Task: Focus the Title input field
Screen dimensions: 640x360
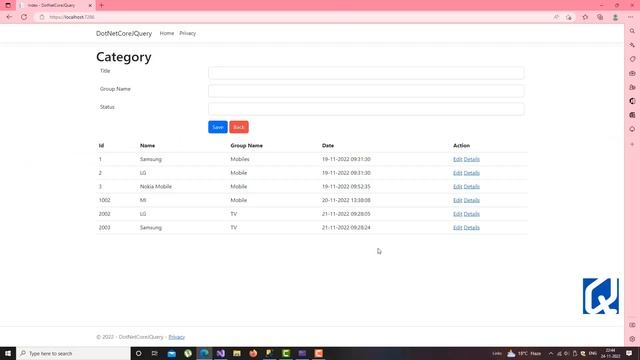Action: pyautogui.click(x=366, y=73)
